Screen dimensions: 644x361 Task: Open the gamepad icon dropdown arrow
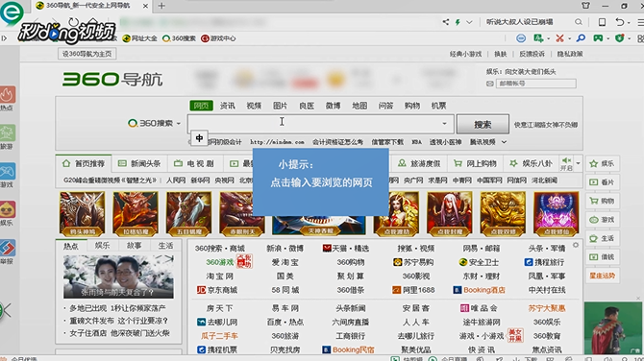click(607, 39)
